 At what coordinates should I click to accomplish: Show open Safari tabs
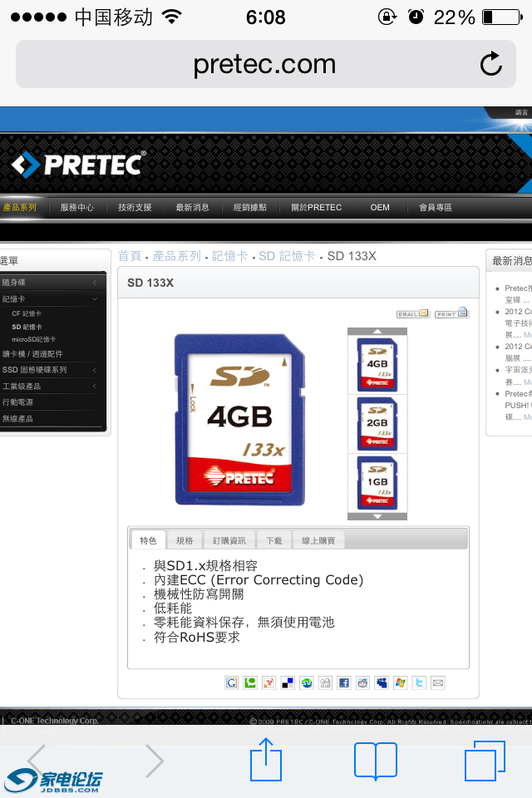[485, 761]
